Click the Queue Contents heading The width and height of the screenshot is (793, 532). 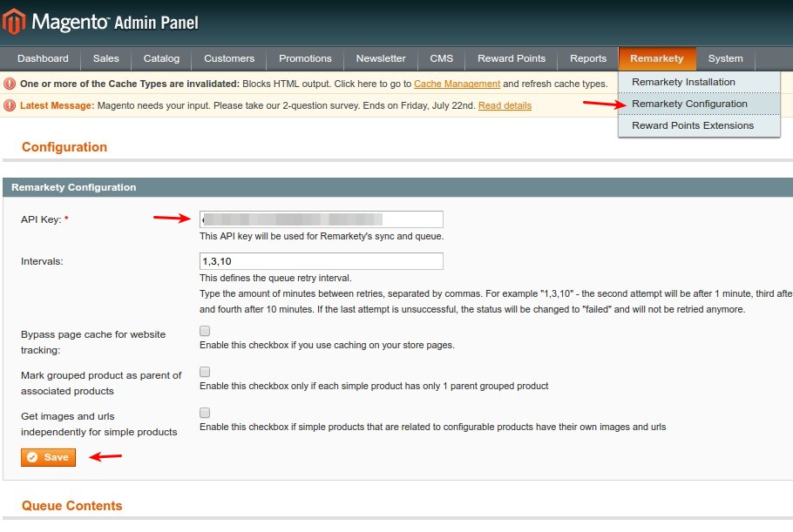click(72, 506)
